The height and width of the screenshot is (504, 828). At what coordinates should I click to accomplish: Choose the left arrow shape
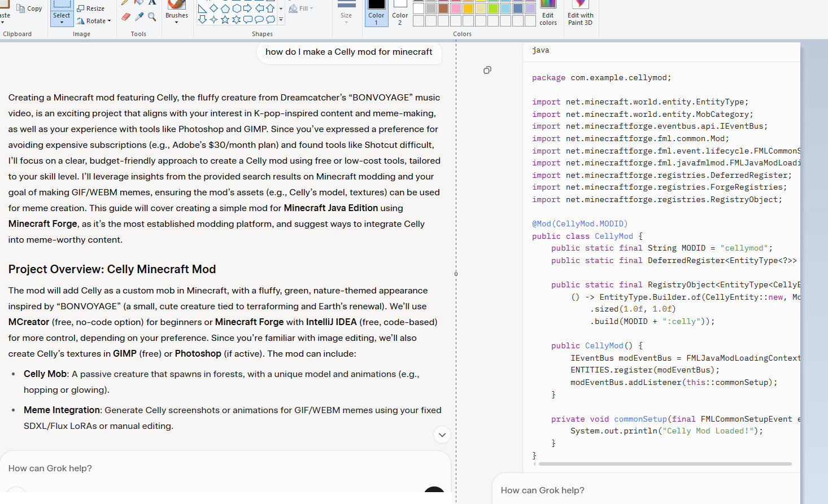[259, 8]
